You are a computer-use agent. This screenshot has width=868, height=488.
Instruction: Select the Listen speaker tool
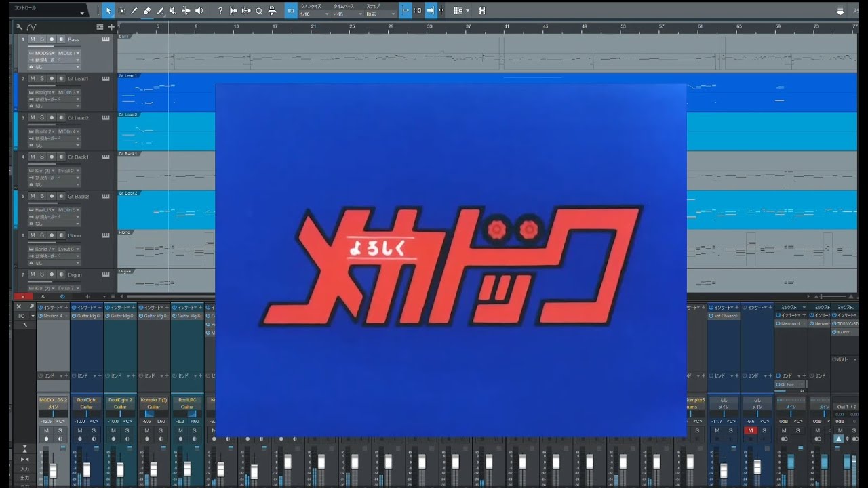(x=199, y=11)
